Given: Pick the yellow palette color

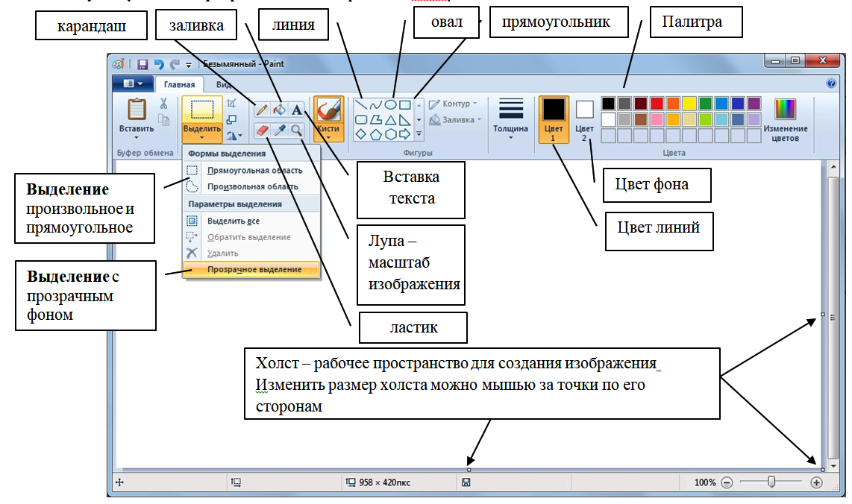Looking at the screenshot, I should click(689, 103).
